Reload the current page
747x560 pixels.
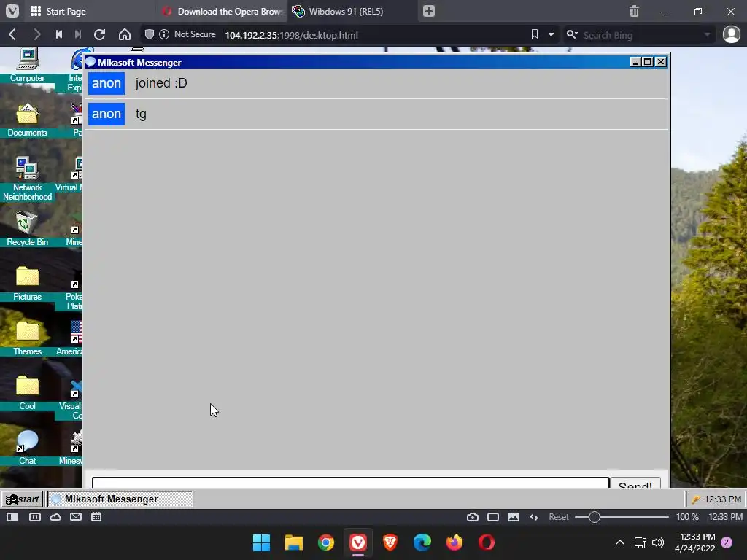tap(99, 34)
